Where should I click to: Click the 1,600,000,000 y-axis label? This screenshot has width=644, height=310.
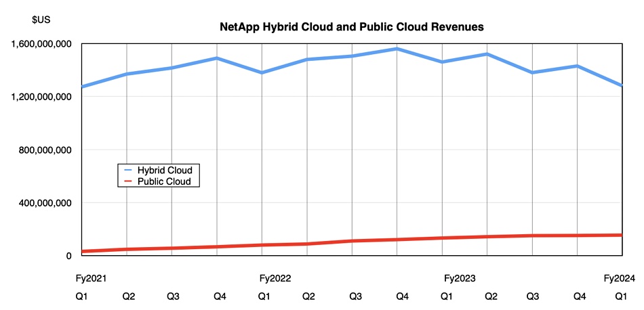(x=40, y=44)
